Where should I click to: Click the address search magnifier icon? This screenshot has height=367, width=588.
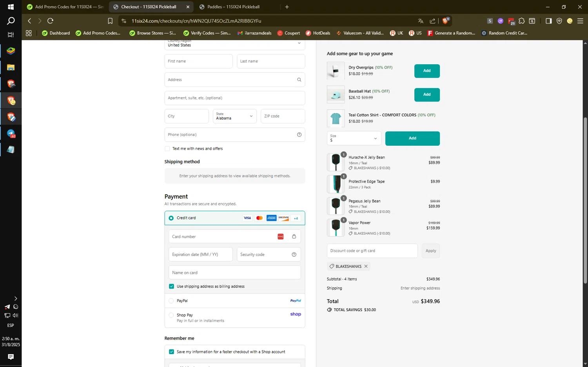point(299,80)
